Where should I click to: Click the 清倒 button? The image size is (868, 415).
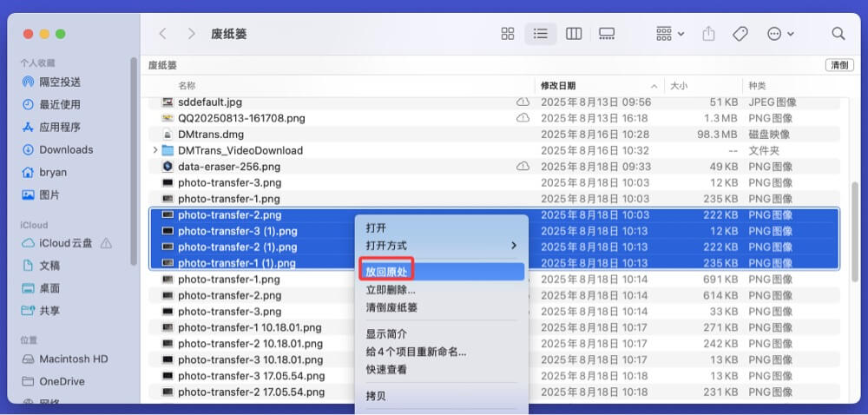[839, 65]
